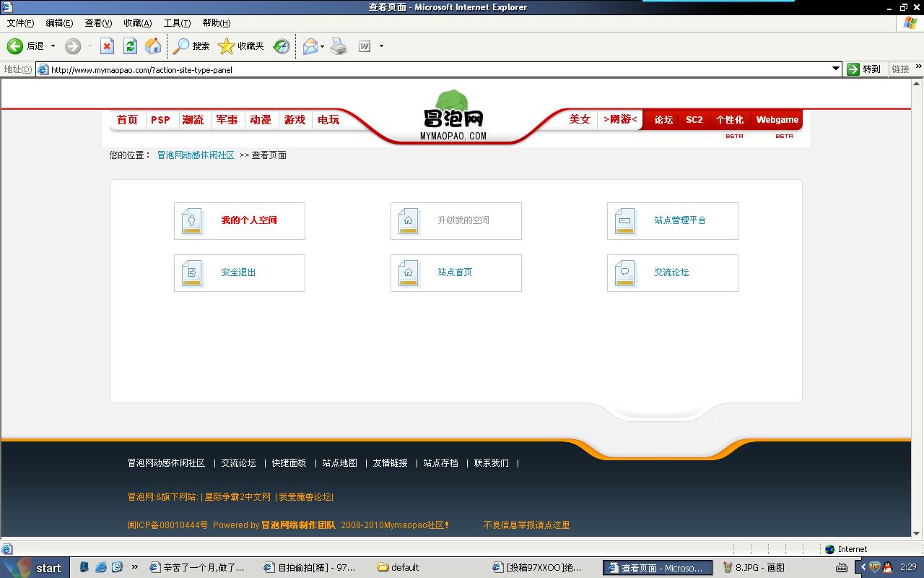Expand the Back button history dropdown arrow
Image resolution: width=924 pixels, height=578 pixels.
pos(53,46)
